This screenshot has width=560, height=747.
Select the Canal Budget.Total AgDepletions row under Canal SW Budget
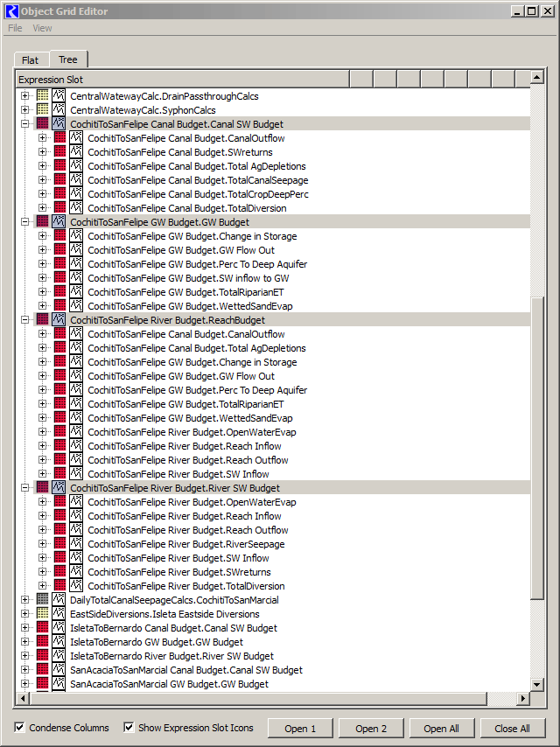(197, 166)
